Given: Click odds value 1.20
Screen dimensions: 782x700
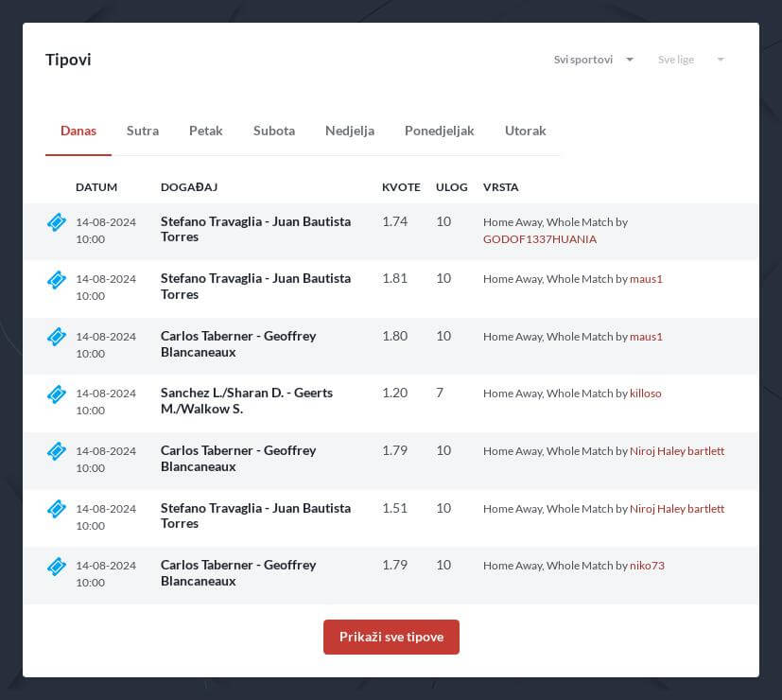Looking at the screenshot, I should (394, 394).
